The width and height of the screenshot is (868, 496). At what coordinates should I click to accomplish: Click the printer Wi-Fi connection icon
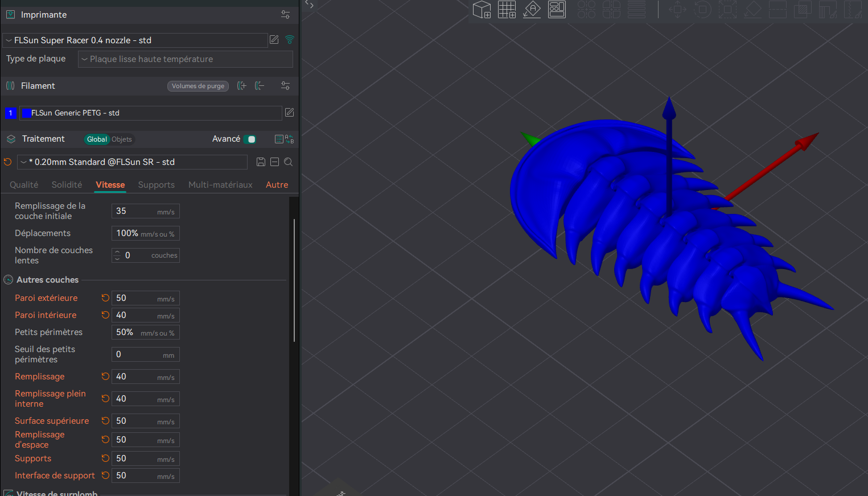(x=290, y=40)
